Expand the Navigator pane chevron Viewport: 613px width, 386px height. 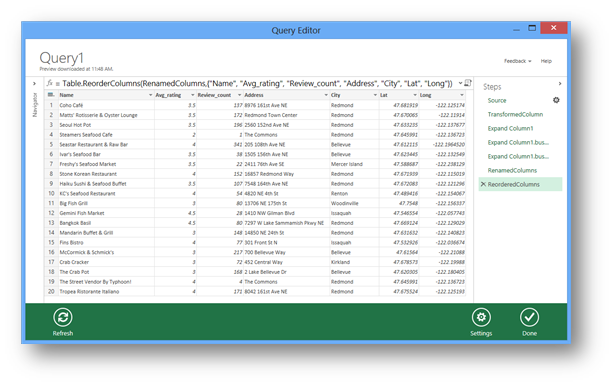(34, 83)
